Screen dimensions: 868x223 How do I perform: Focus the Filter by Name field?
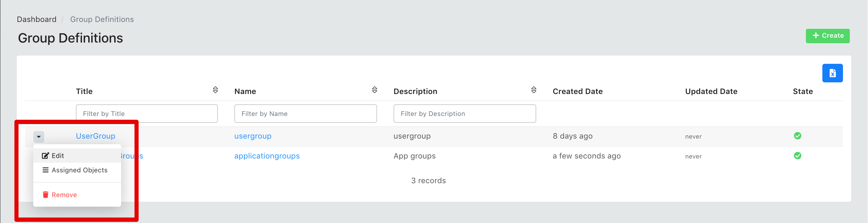tap(305, 114)
